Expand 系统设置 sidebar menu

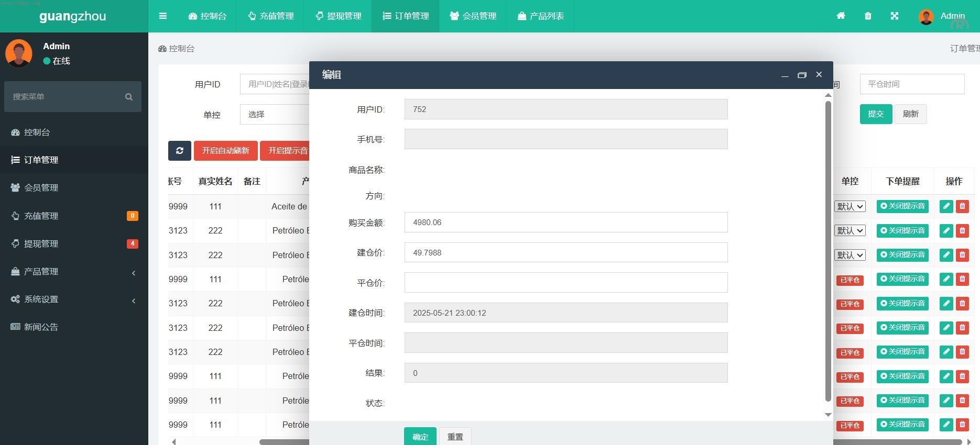pyautogui.click(x=73, y=299)
